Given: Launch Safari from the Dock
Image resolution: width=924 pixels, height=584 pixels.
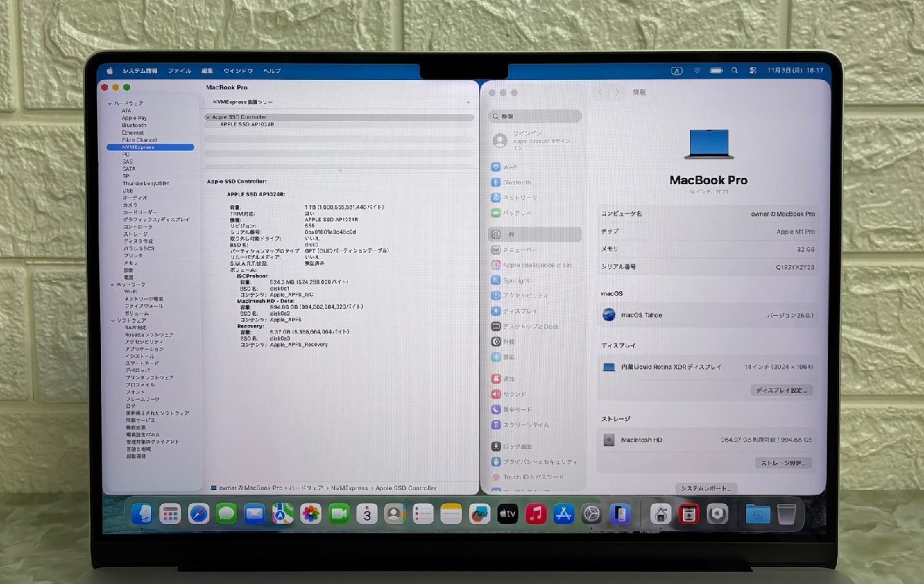Looking at the screenshot, I should pos(199,514).
